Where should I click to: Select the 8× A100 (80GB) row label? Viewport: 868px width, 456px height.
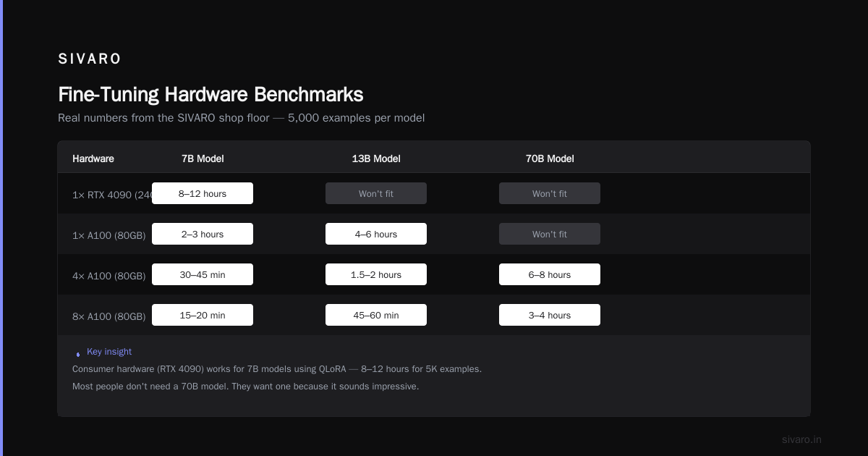(109, 316)
